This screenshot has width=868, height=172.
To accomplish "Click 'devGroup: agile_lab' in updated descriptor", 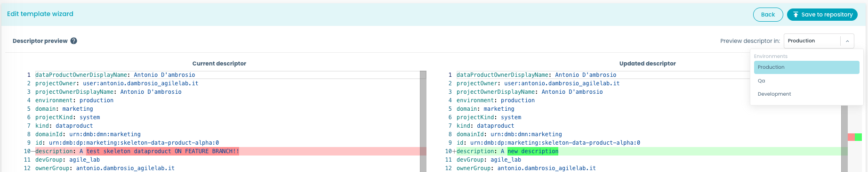I will [489, 160].
